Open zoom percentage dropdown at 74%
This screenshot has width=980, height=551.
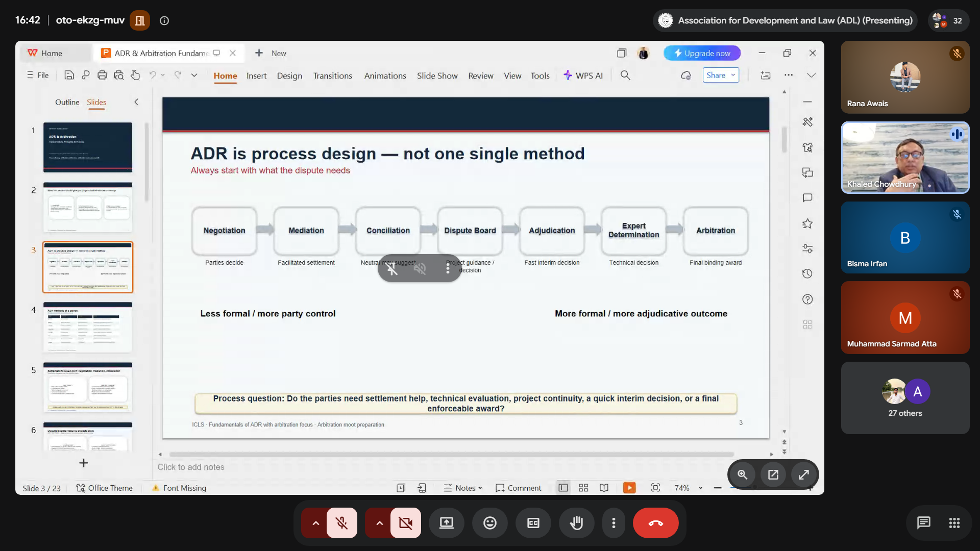pyautogui.click(x=700, y=488)
